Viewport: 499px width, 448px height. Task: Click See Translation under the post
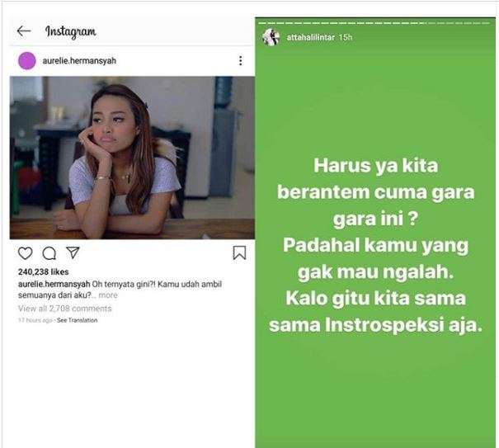[x=77, y=320]
